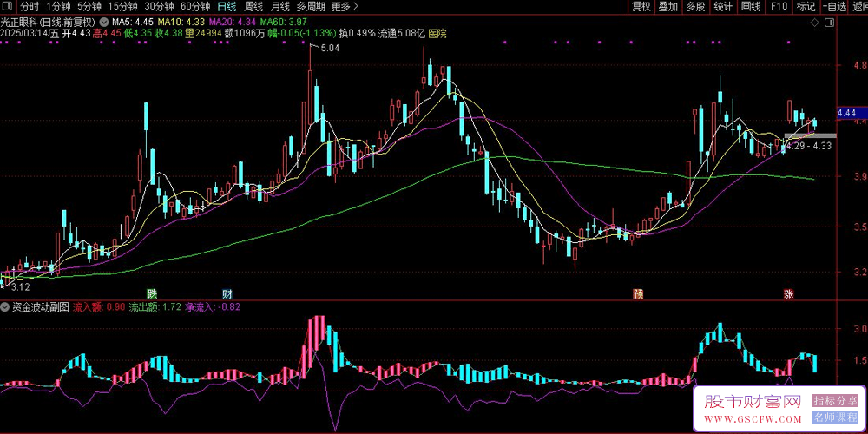Click the 流通5.08亿 value

click(401, 34)
